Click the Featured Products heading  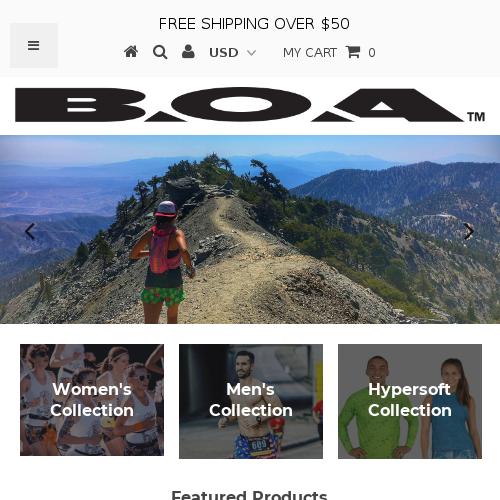(249, 495)
